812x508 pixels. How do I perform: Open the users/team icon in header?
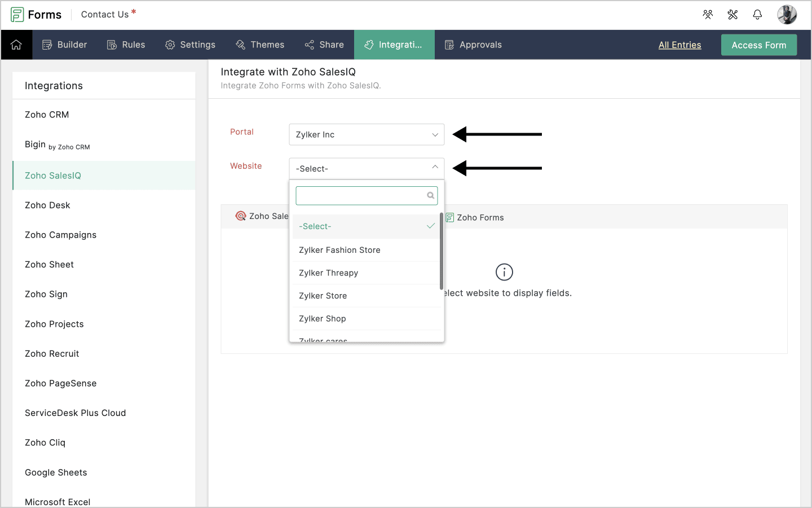coord(708,15)
